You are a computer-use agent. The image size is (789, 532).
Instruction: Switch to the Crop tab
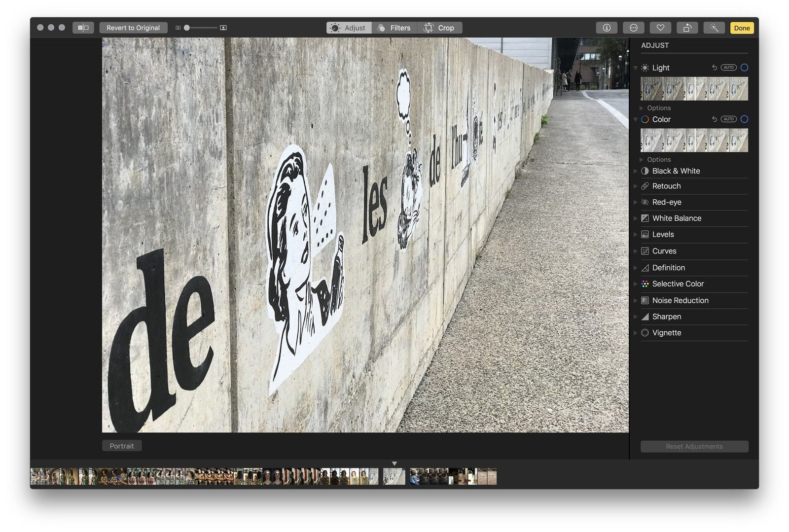coord(440,28)
